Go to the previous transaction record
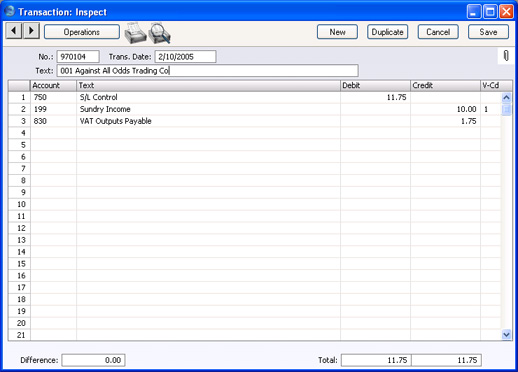This screenshot has width=518, height=372. point(14,31)
